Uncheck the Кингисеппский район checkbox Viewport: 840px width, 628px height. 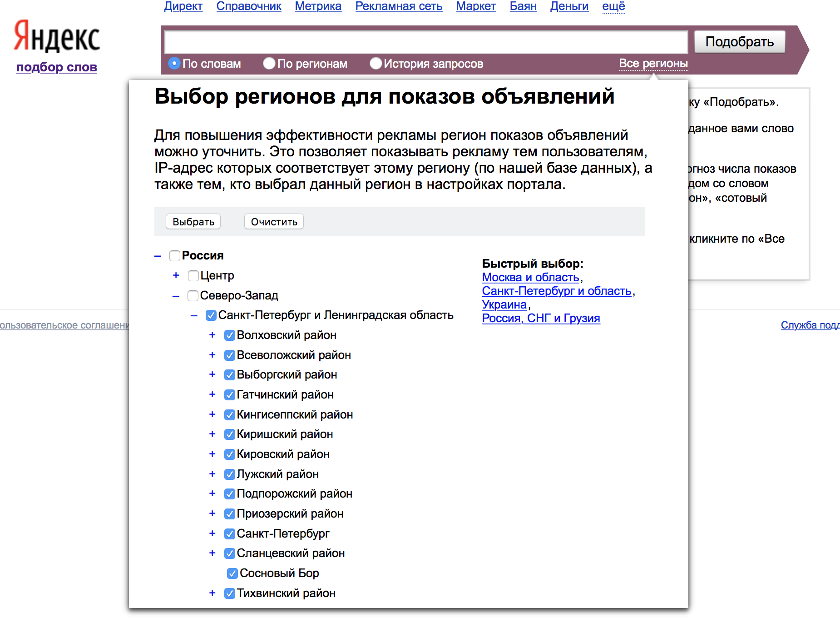pos(230,415)
